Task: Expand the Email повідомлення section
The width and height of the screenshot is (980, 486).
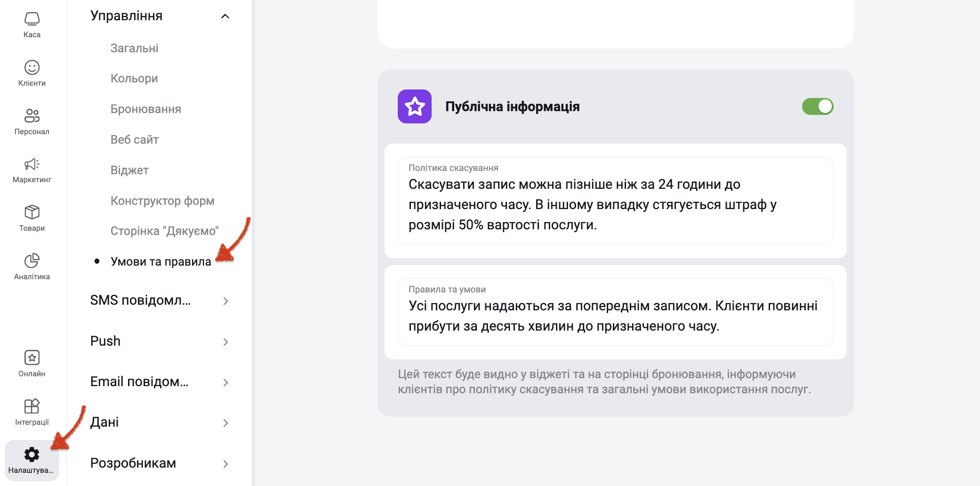Action: (159, 382)
